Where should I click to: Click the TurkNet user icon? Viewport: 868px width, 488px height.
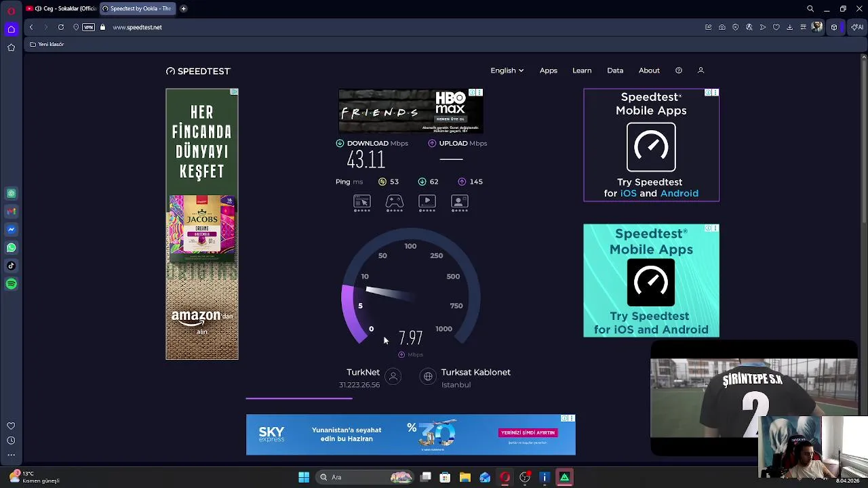tap(393, 377)
